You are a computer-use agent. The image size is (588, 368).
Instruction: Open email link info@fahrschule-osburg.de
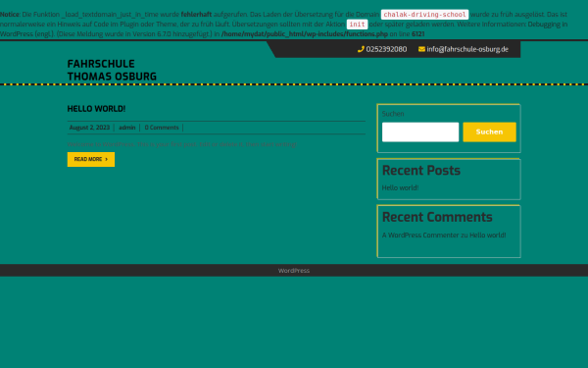point(467,49)
